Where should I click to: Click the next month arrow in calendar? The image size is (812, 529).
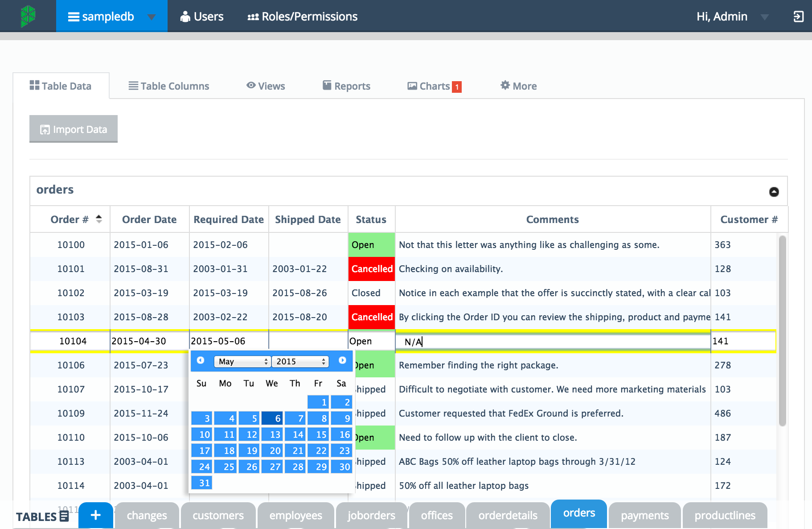[342, 360]
